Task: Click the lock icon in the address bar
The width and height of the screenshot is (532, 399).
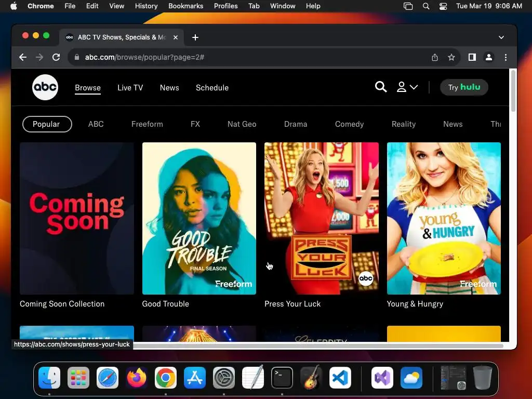Action: [x=77, y=57]
